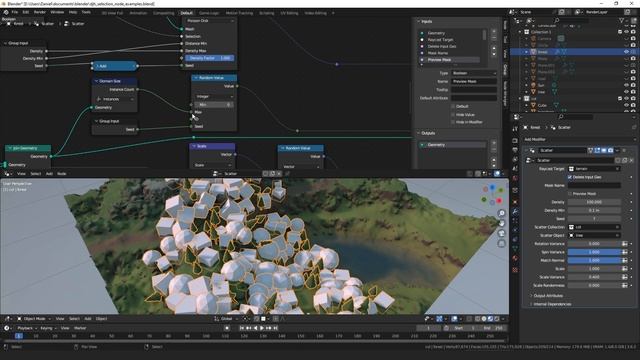Screen dimensions: 640x360
Task: Toggle viewport visibility eye for Collection 1
Action: [626, 32]
